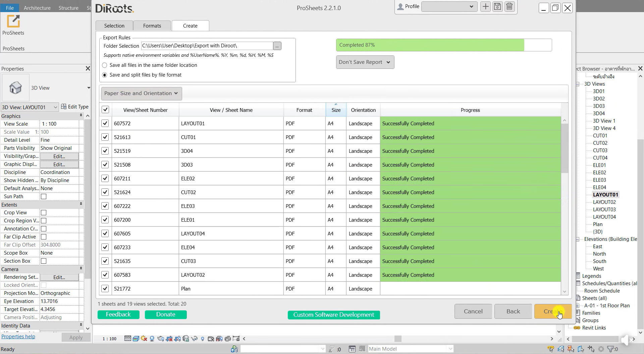The image size is (644, 354).
Task: Open Detail Level in the view control bar
Action: coord(128,339)
